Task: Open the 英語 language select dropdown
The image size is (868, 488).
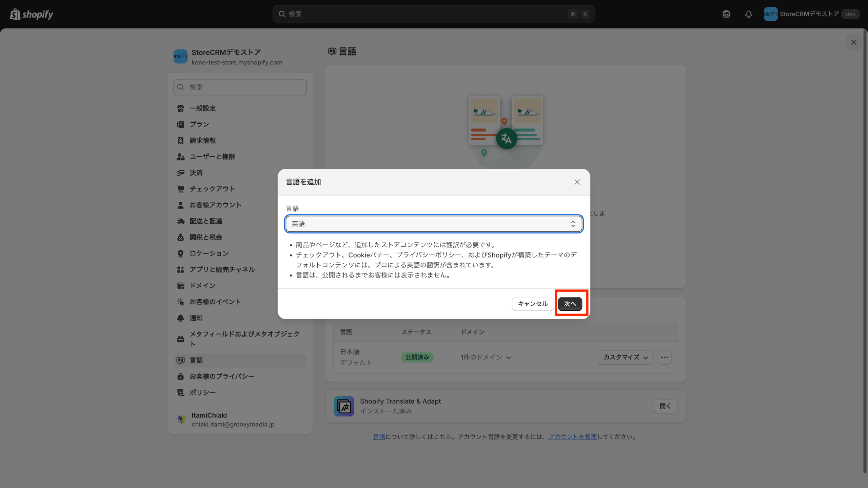Action: coord(434,224)
